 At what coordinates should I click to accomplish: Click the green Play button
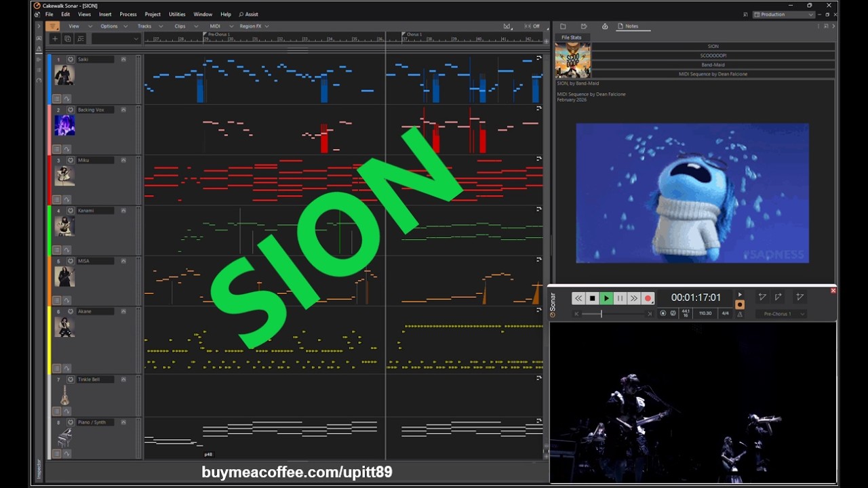click(x=606, y=298)
